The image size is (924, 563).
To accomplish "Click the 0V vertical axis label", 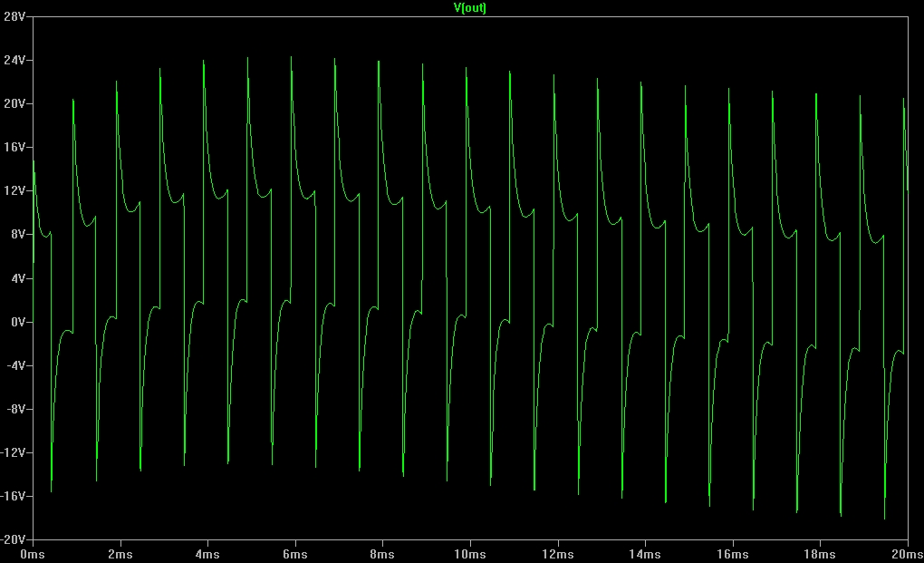I will [18, 323].
